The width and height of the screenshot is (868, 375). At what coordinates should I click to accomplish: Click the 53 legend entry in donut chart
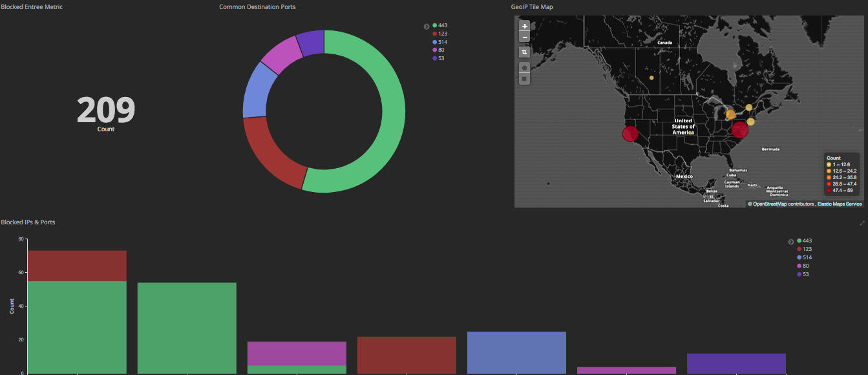point(438,58)
